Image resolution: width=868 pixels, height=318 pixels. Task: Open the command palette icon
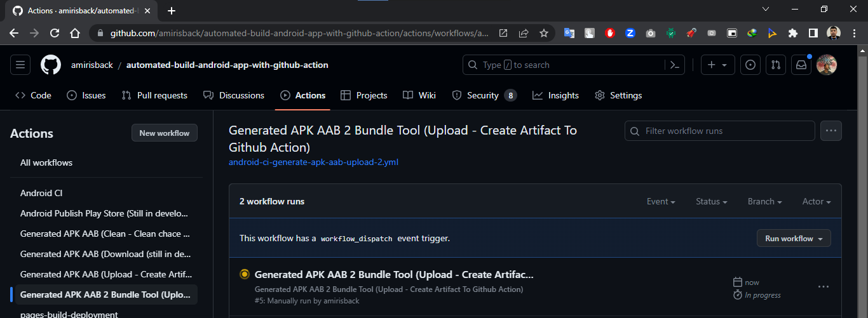(x=674, y=65)
